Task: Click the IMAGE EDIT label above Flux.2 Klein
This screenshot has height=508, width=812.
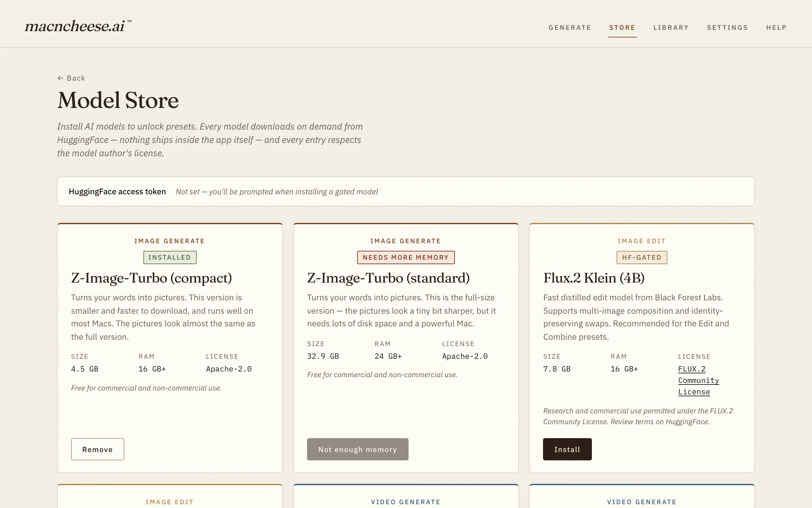Action: tap(642, 241)
